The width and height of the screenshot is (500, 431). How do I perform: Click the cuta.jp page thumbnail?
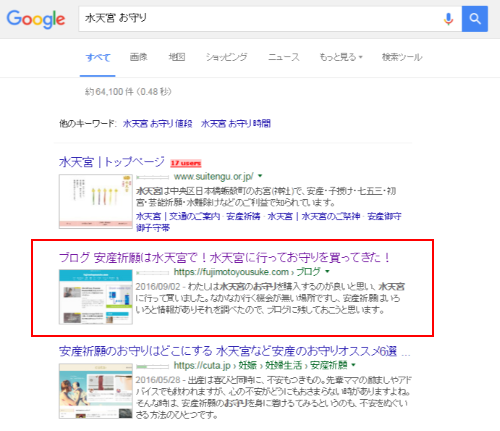pos(96,391)
